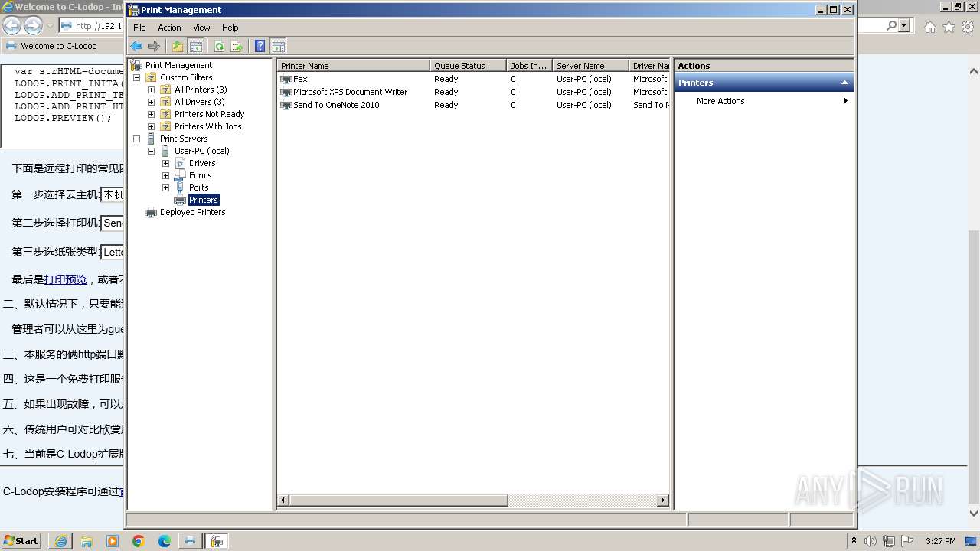
Task: Open Internet Explorer from the taskbar
Action: point(60,541)
